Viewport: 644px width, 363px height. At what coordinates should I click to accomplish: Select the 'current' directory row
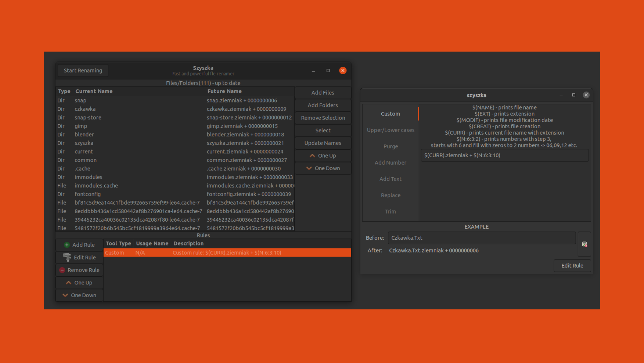(x=175, y=152)
